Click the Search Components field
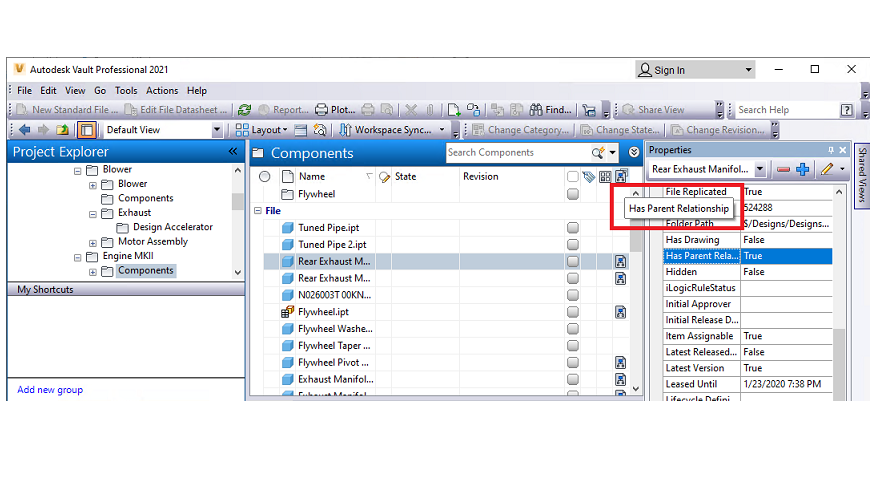This screenshot has height=489, width=870. (517, 153)
